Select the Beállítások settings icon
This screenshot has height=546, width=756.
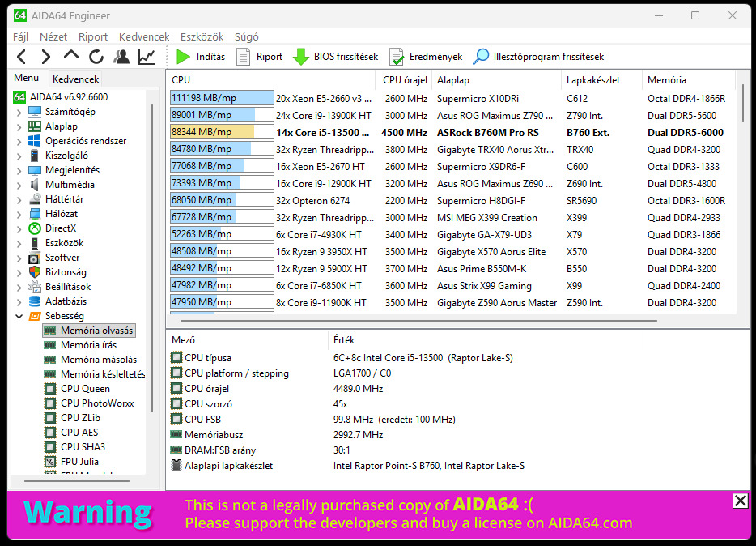point(35,287)
